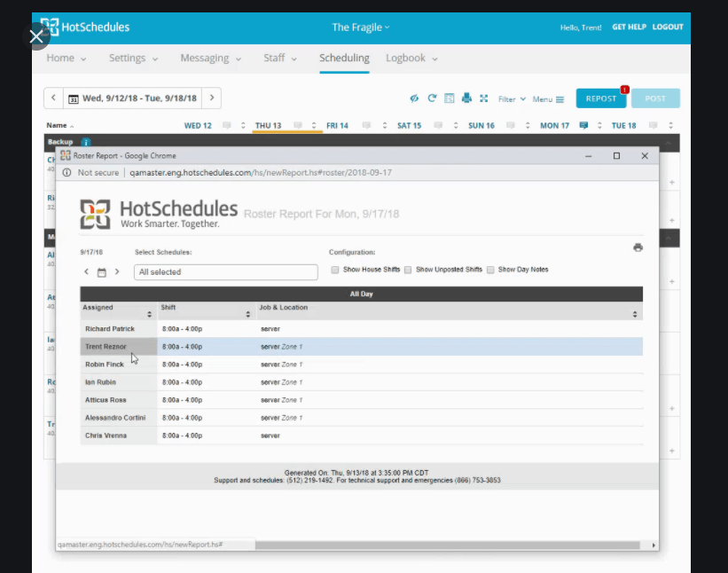
Task: Click the GET HELP link
Action: click(629, 27)
